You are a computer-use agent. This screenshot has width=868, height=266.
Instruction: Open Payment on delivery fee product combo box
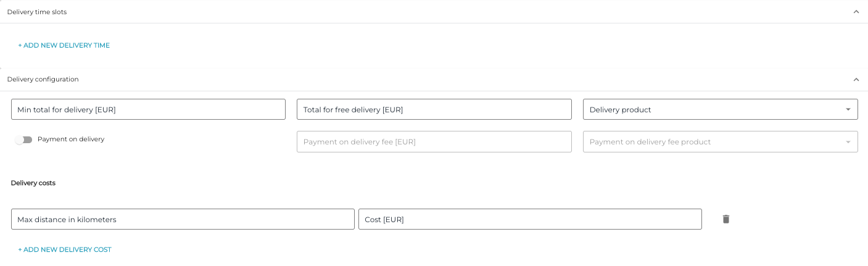coord(709,142)
